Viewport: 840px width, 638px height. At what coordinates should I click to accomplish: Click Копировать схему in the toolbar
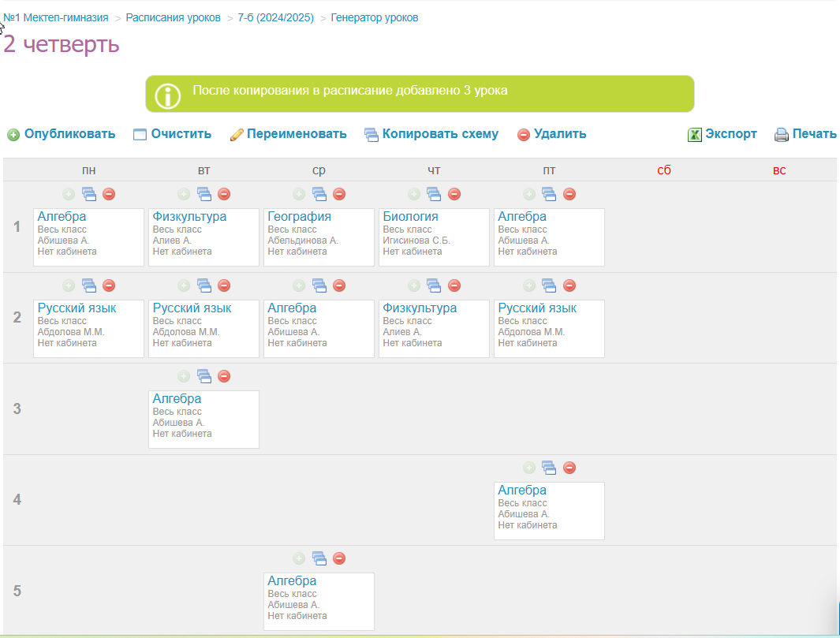click(431, 134)
